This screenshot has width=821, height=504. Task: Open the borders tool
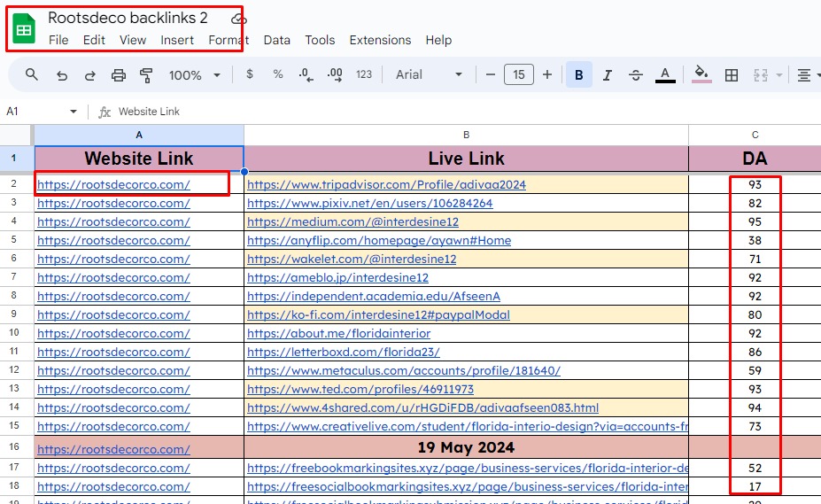(732, 75)
